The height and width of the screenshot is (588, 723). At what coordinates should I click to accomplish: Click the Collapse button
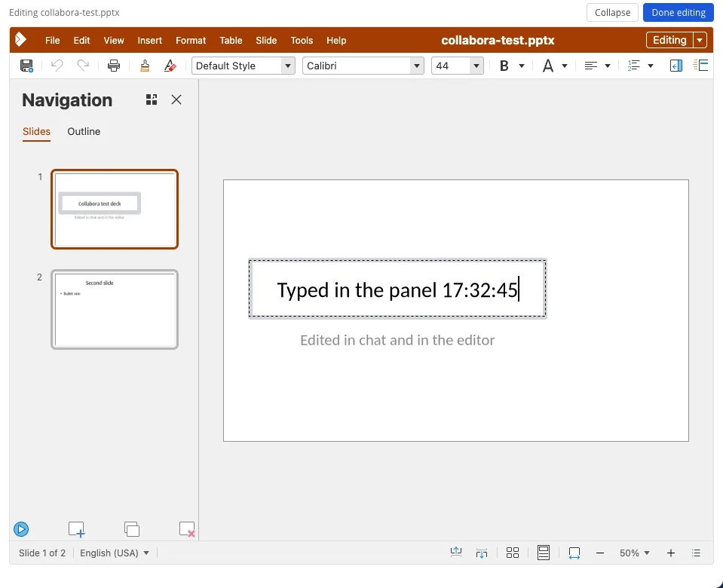[612, 13]
